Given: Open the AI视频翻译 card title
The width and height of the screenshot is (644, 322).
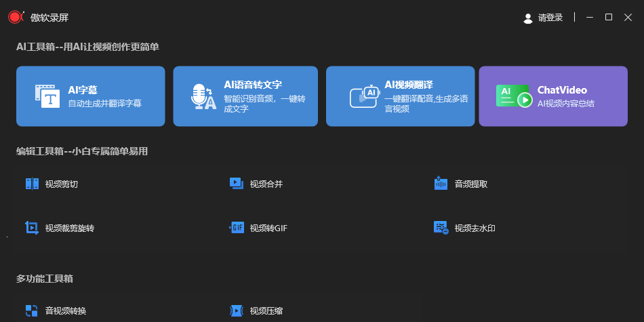Looking at the screenshot, I should coord(409,85).
